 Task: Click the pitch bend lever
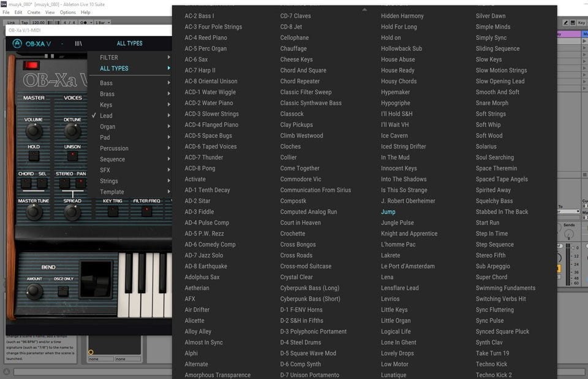point(96,280)
